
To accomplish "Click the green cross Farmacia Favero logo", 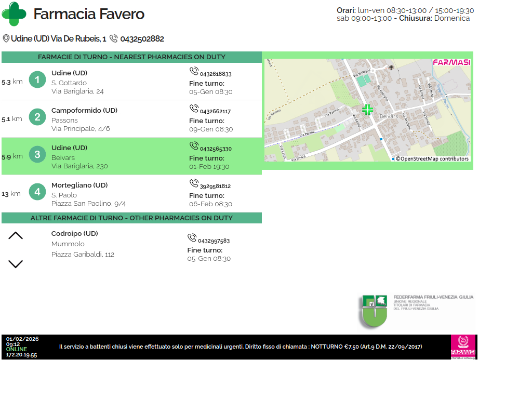I will click(x=14, y=14).
